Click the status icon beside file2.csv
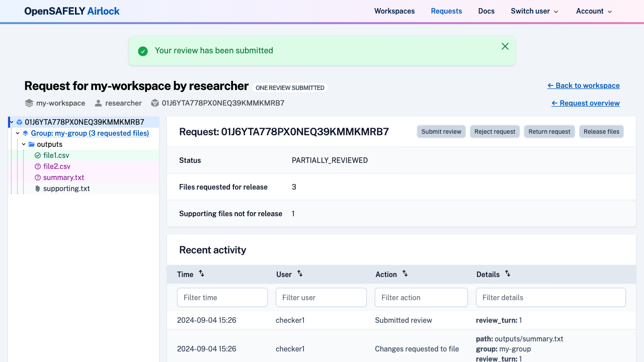Viewport: 644px width, 362px height. coord(38,166)
